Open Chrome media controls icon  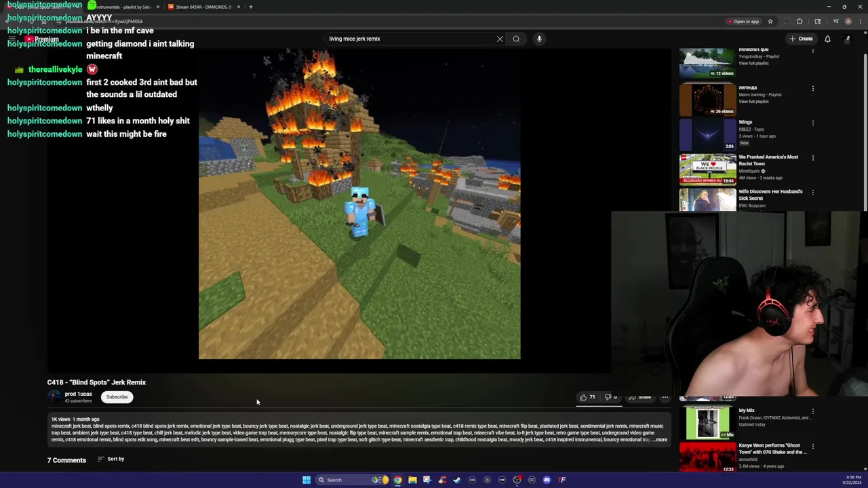tap(835, 22)
